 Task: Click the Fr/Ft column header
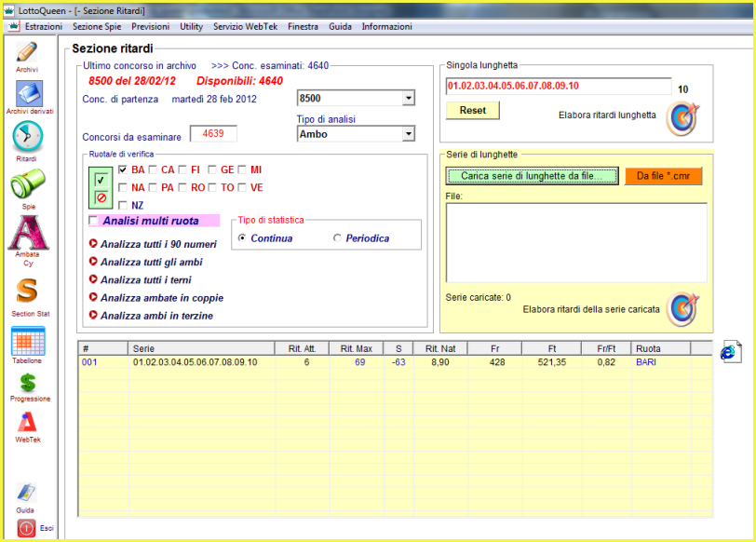[x=606, y=348]
